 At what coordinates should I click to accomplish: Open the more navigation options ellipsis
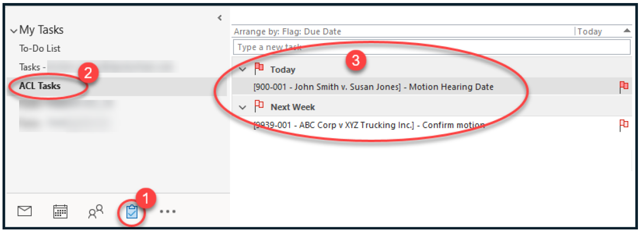coord(167,212)
